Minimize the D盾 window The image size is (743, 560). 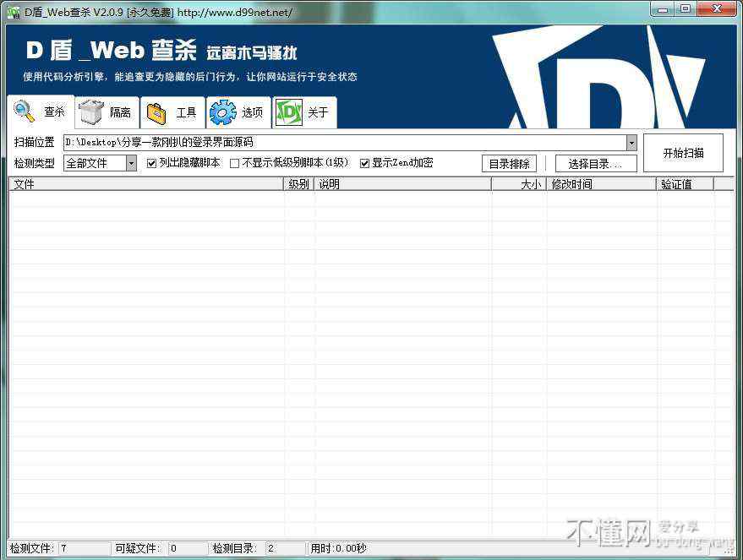click(663, 9)
